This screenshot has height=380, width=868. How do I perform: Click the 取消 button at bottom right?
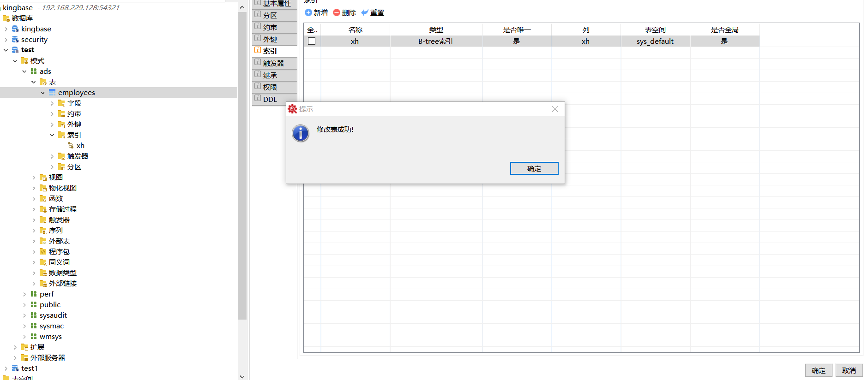[x=849, y=370]
